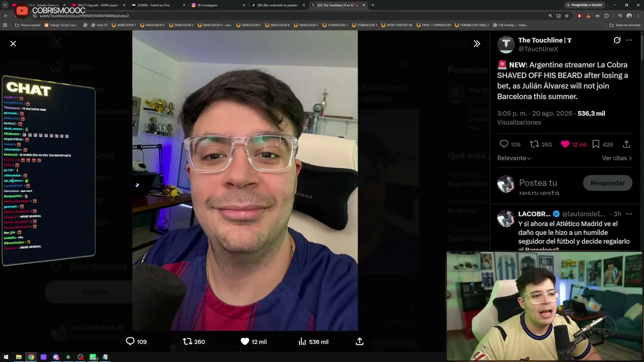
Task: Open the Ver citas link
Action: click(617, 158)
